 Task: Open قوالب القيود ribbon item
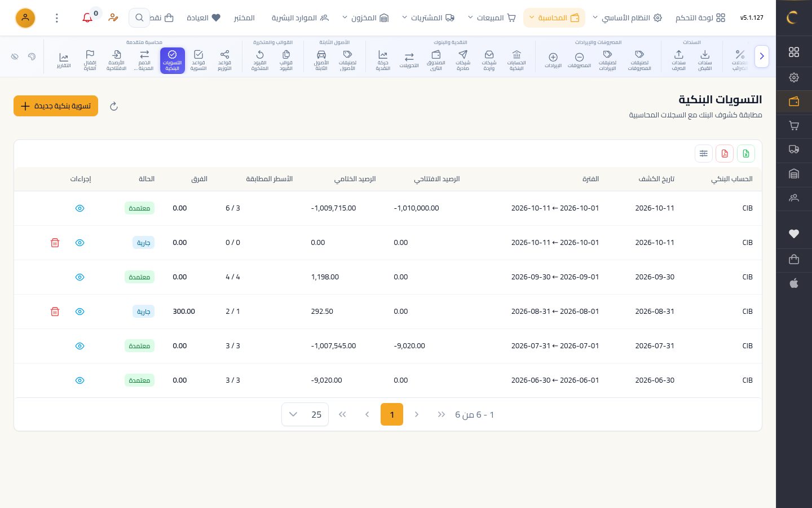[x=286, y=60]
